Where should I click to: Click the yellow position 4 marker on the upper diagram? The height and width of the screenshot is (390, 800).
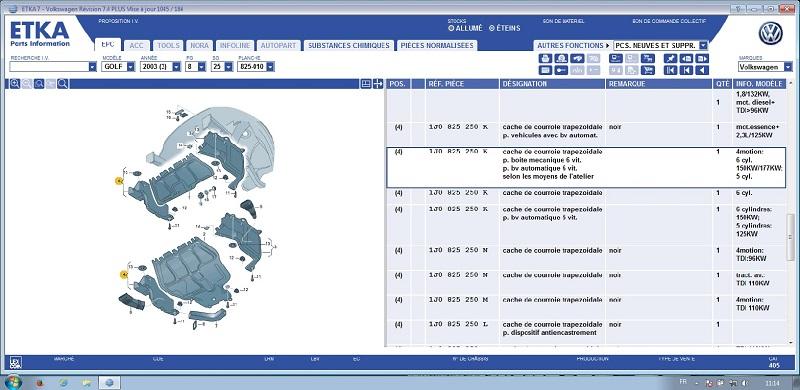[119, 181]
